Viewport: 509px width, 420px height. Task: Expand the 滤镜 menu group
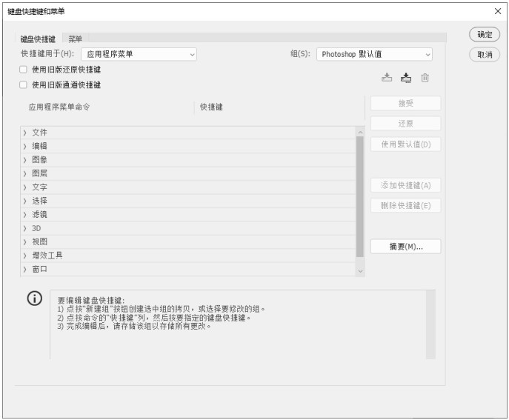coord(24,215)
